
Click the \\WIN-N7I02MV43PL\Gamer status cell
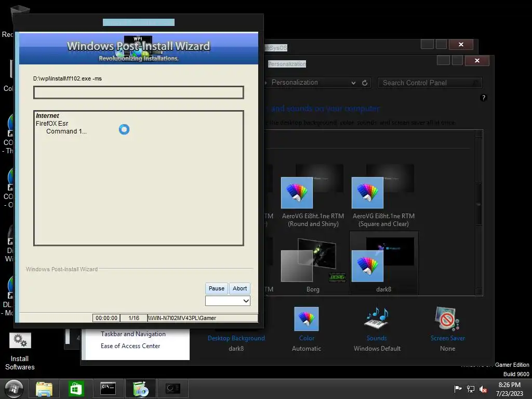coord(203,318)
